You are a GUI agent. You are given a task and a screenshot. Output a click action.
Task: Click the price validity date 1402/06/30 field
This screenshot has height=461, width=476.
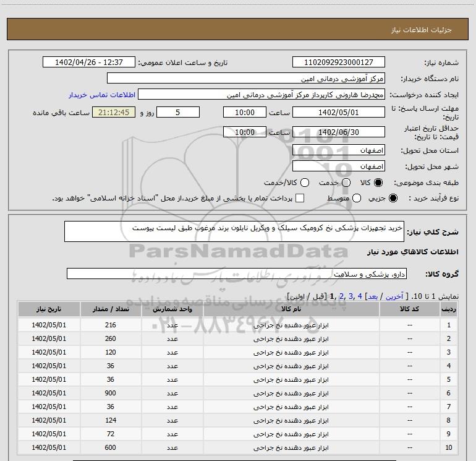tap(339, 132)
